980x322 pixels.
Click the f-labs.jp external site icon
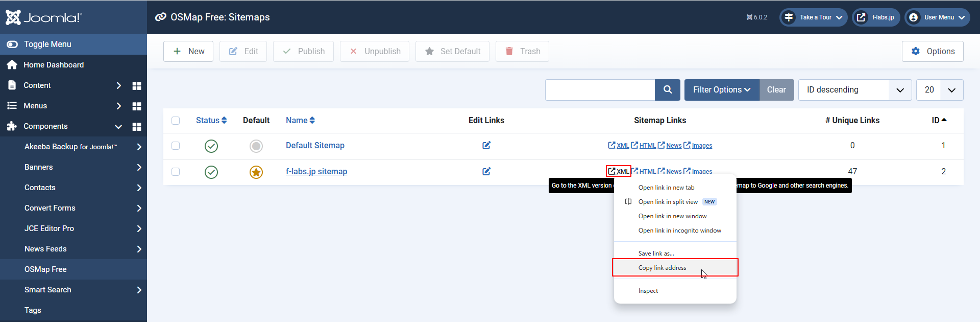tap(861, 17)
